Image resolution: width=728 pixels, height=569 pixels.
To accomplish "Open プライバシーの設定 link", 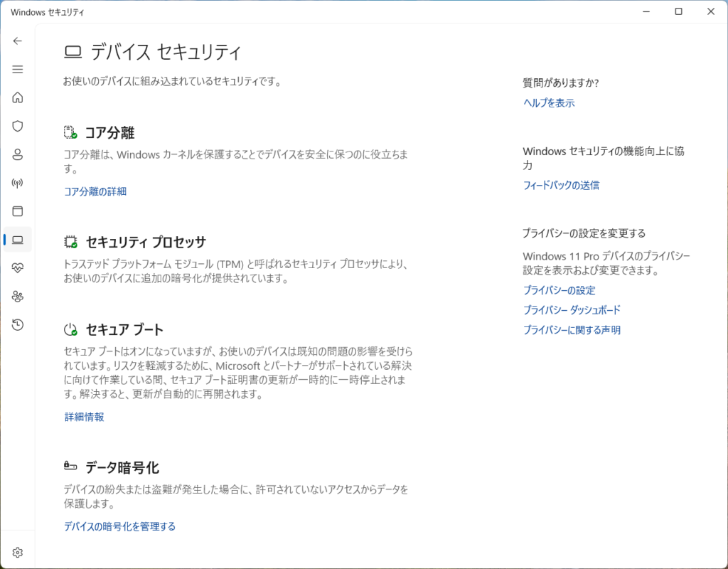I will pyautogui.click(x=559, y=290).
